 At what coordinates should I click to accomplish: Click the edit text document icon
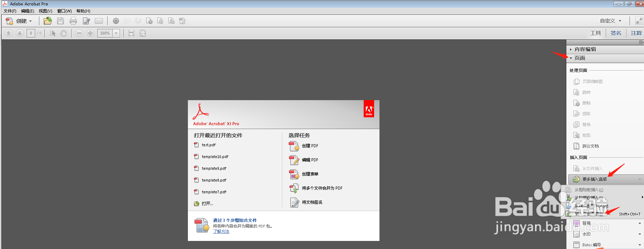[x=86, y=21]
